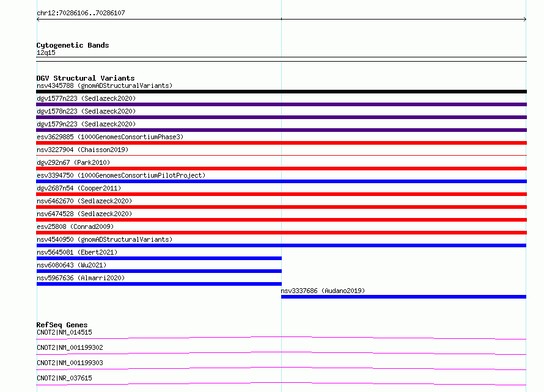Click the purple bar under dgv1577n223
The image size is (544, 392).
(x=281, y=104)
